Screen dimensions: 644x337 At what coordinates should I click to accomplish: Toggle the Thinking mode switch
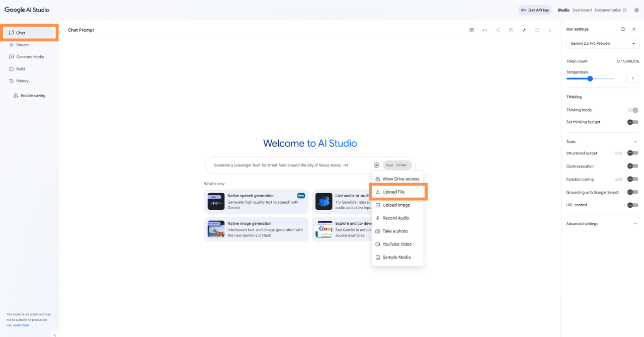pos(633,110)
